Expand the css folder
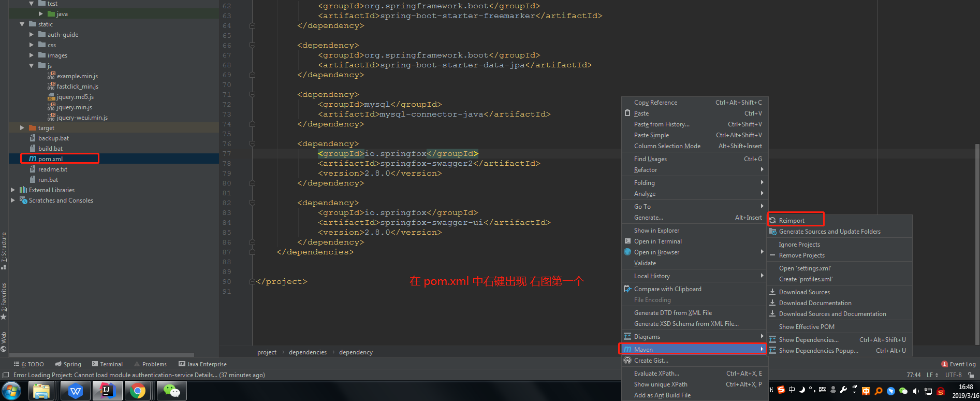 click(32, 45)
